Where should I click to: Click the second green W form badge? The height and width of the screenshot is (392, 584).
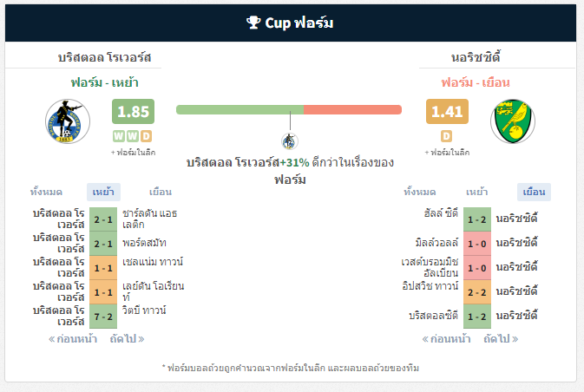pyautogui.click(x=133, y=136)
